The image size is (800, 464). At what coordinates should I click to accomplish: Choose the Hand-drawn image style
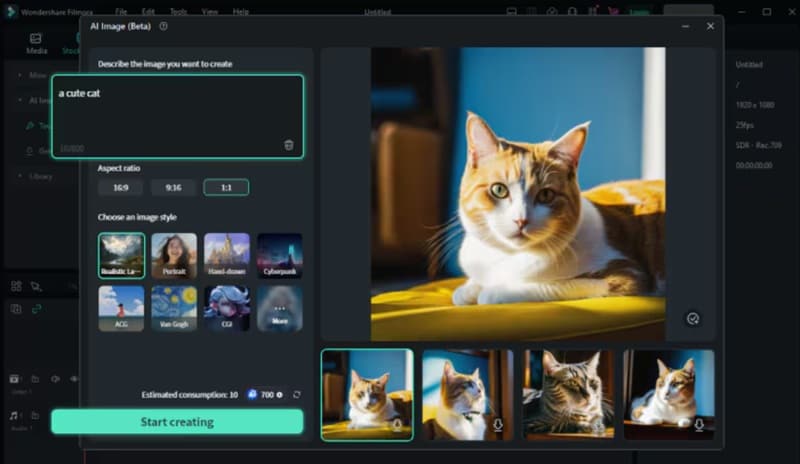pos(227,256)
